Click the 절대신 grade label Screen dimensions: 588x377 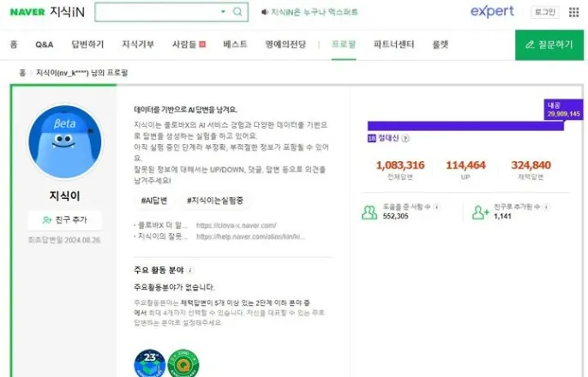pyautogui.click(x=388, y=138)
